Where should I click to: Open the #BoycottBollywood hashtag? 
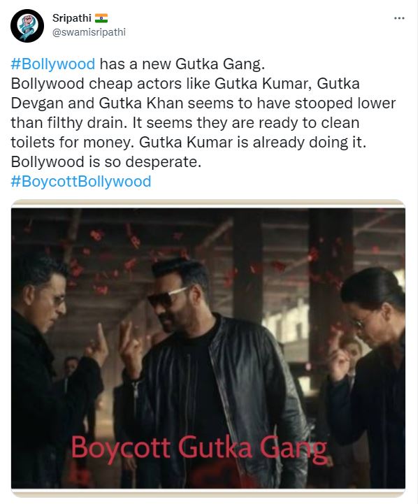click(x=81, y=182)
